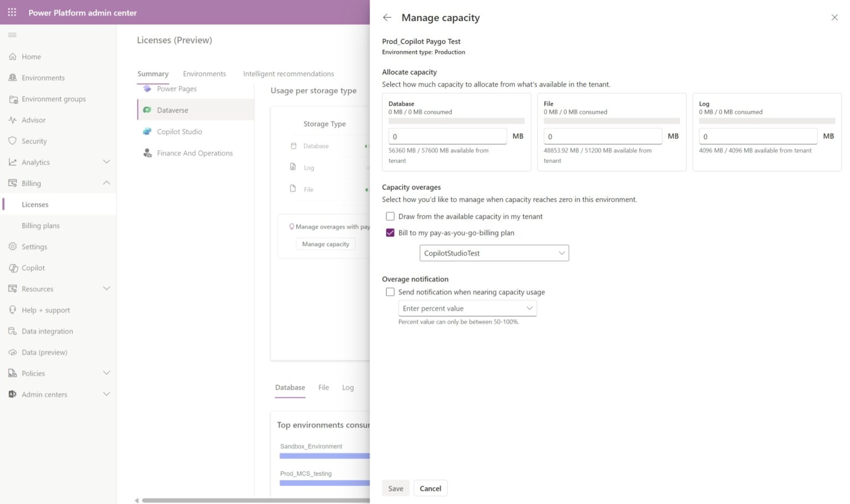Uncheck the pay-as-you-go billing plan option
Image resolution: width=850 pixels, height=504 pixels.
[390, 233]
